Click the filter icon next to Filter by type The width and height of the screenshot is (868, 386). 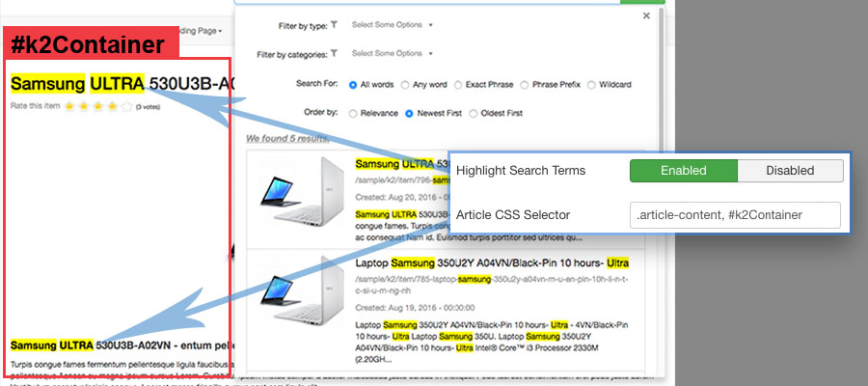pyautogui.click(x=334, y=25)
